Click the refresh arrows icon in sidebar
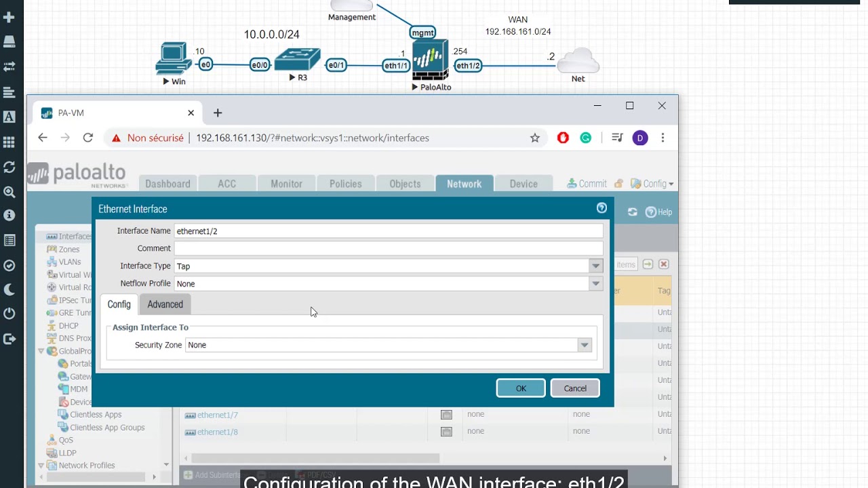This screenshot has height=488, width=868. (x=9, y=167)
